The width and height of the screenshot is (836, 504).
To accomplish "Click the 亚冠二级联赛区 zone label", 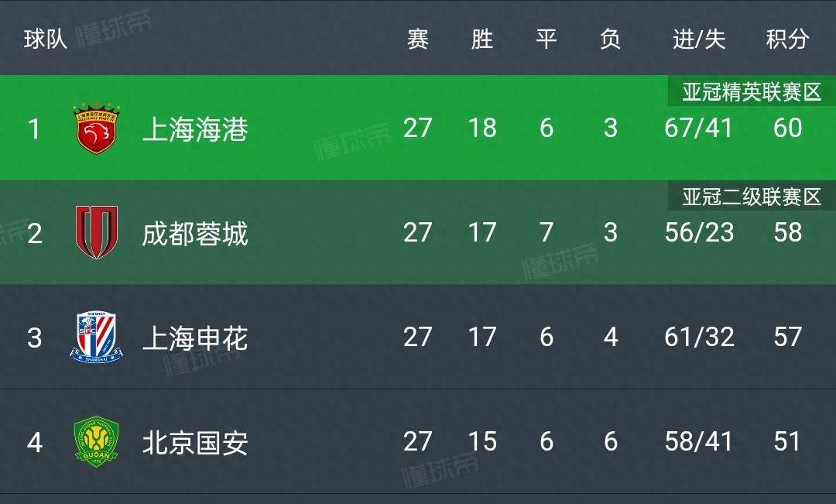I will (751, 197).
